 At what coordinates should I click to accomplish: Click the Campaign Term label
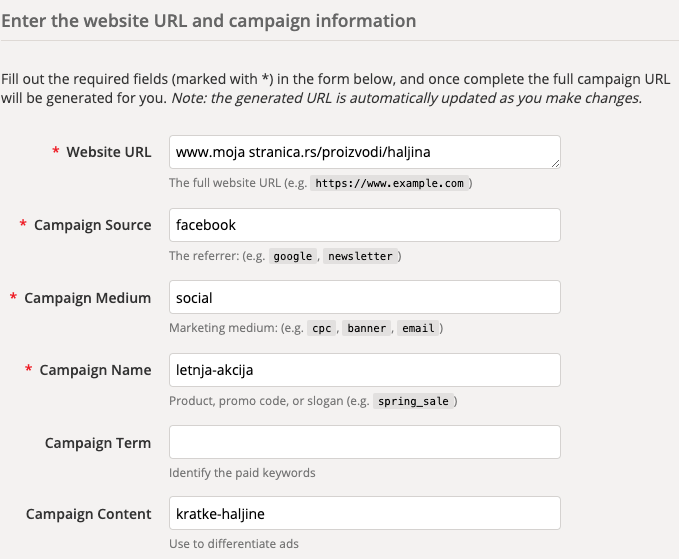tap(98, 443)
